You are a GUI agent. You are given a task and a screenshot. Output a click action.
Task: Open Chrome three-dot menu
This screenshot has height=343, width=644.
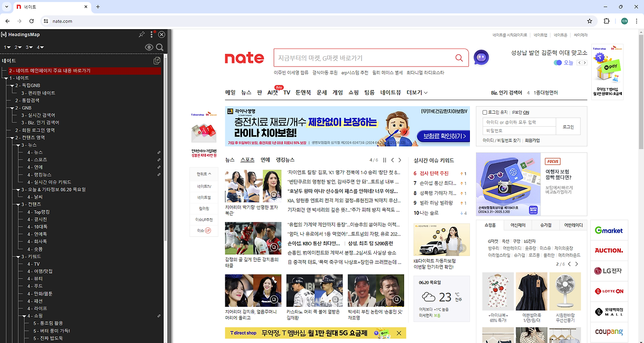click(x=636, y=21)
